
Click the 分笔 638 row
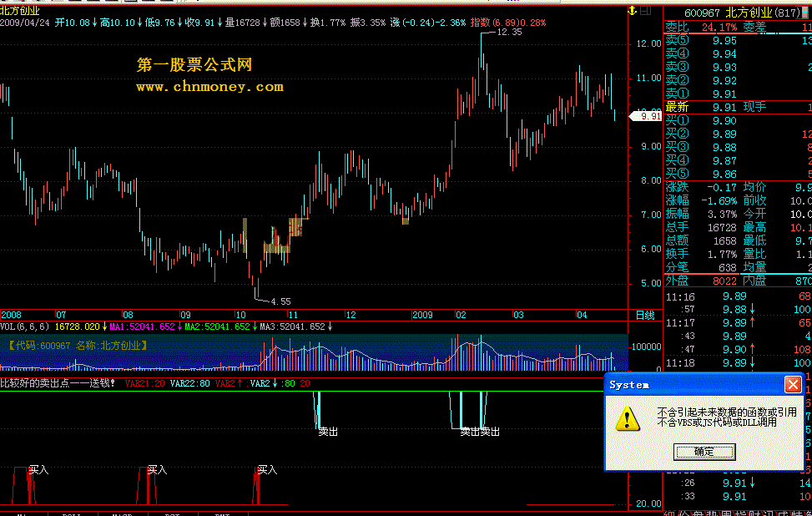click(701, 268)
